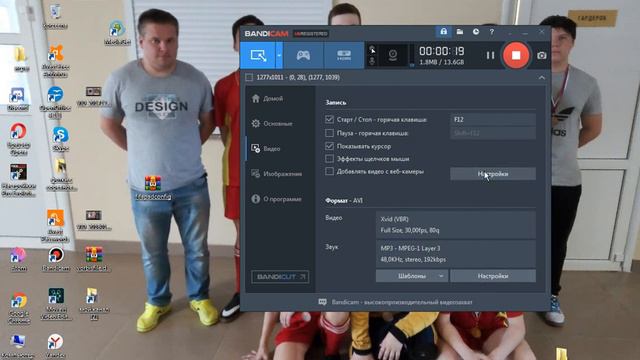Select the Opera browser desktop icon

(18, 139)
